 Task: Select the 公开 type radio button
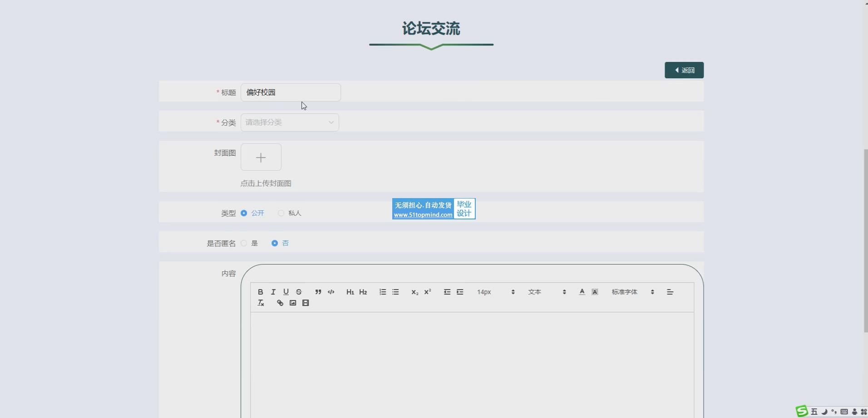point(244,213)
